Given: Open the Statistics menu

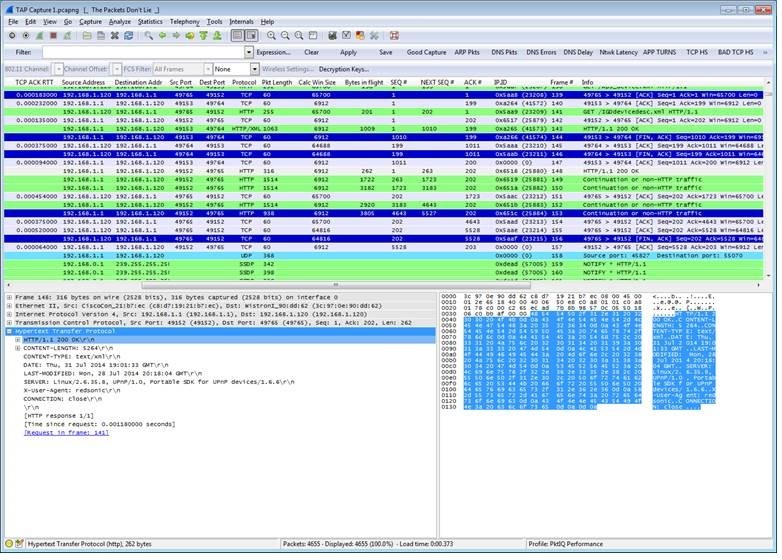Looking at the screenshot, I should tap(150, 21).
